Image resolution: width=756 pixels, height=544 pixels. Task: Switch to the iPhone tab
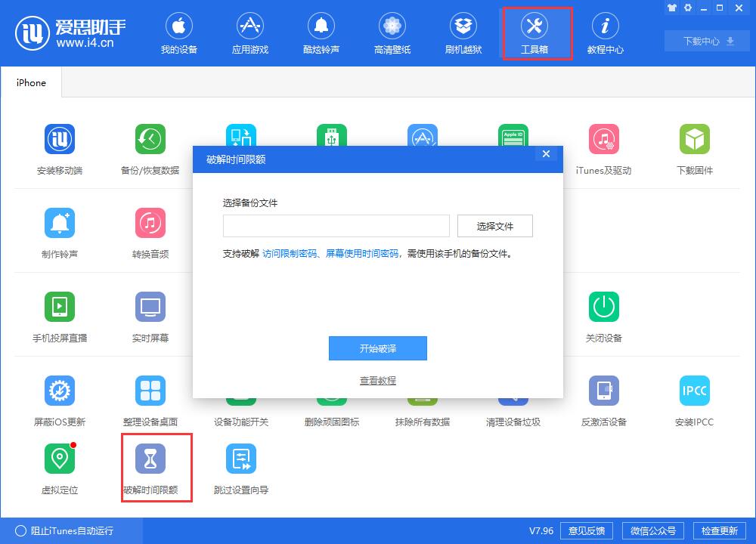[30, 82]
